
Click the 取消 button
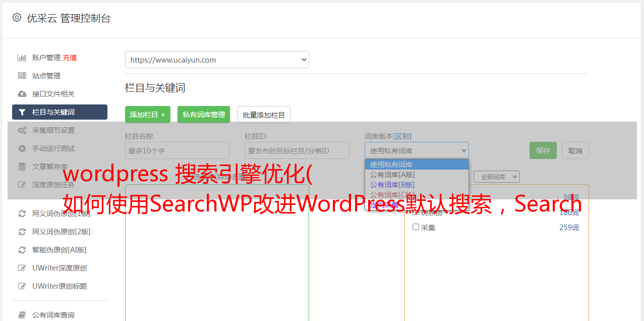point(575,150)
